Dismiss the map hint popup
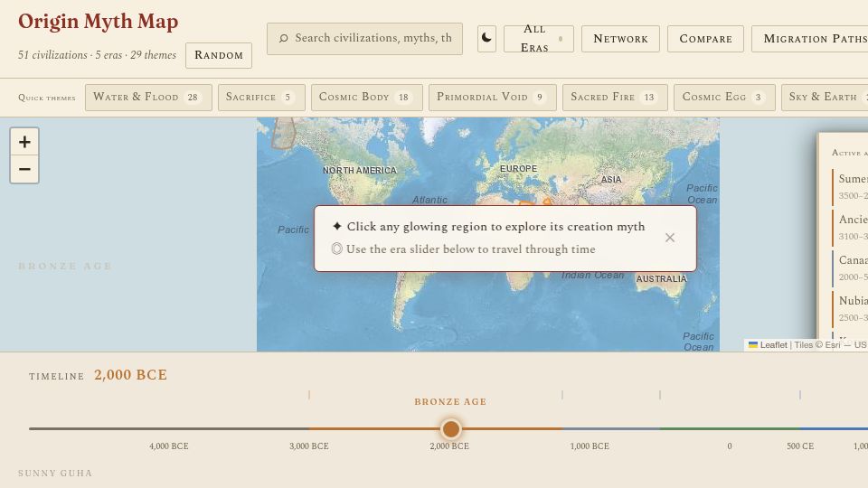Image resolution: width=868 pixels, height=488 pixels. [670, 238]
